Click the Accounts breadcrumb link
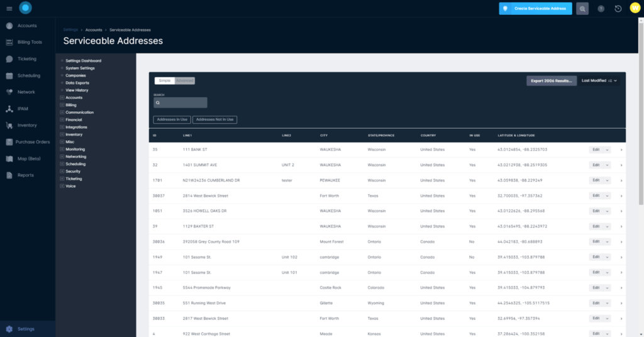 (94, 30)
